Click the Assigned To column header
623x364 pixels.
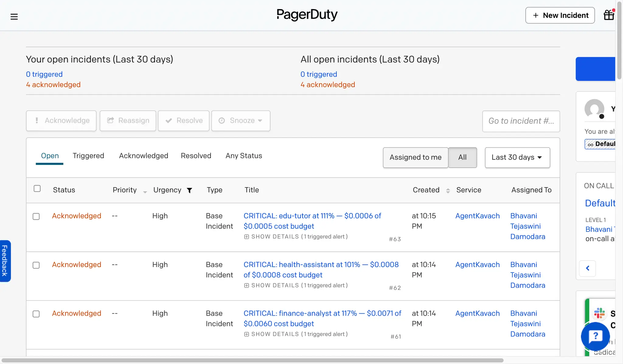pos(531,190)
